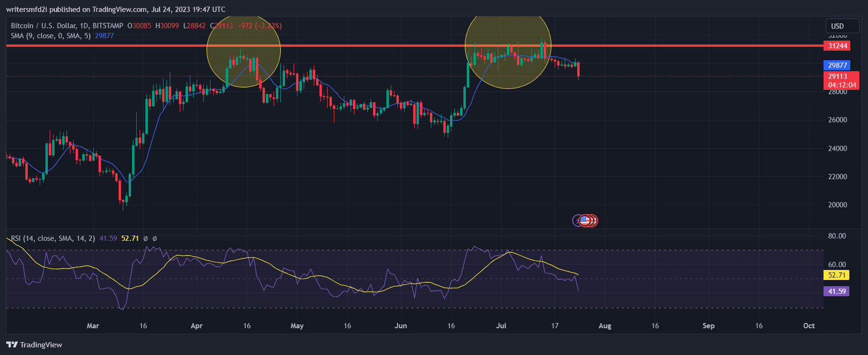Click the 26000 level on price axis
This screenshot has width=868, height=355.
[x=837, y=120]
